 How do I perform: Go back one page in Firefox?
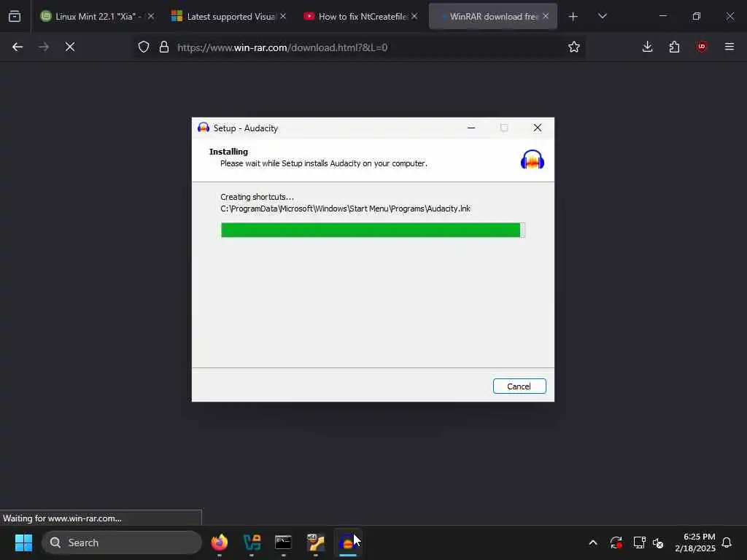(x=18, y=47)
